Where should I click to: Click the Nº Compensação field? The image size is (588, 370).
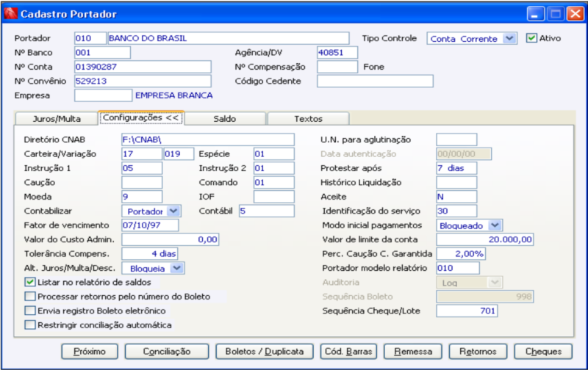337,67
